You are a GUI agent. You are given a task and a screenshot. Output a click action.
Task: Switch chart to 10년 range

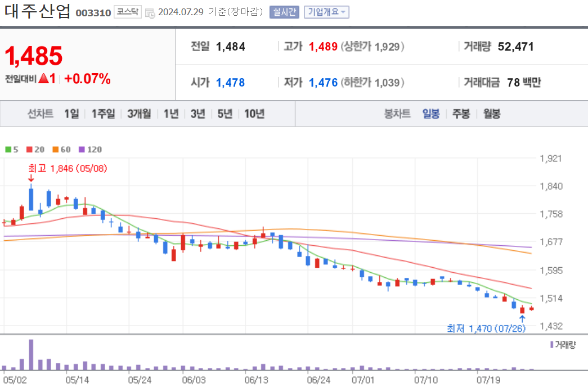coord(254,114)
